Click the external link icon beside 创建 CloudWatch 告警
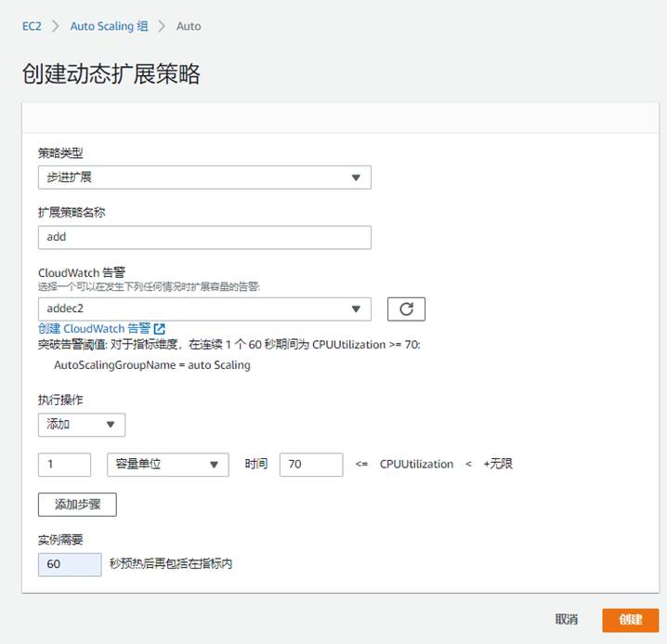Image resolution: width=667 pixels, height=644 pixels. 160,329
